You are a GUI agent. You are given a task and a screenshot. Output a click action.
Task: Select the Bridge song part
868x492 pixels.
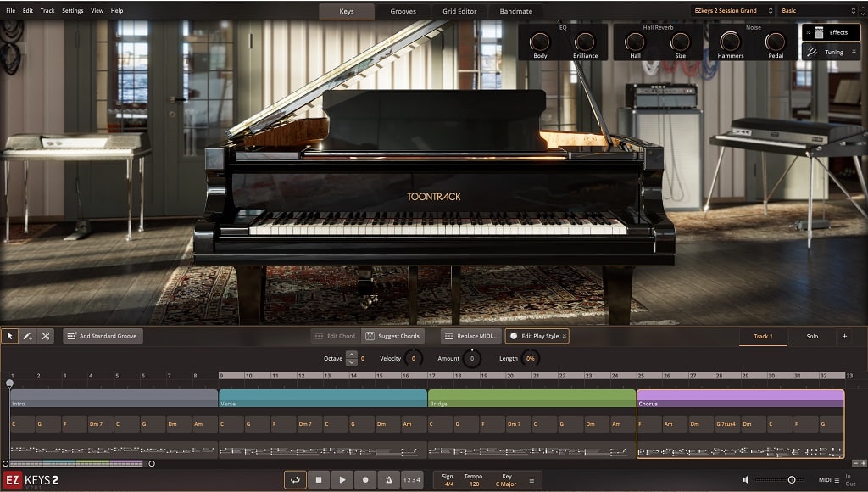532,398
